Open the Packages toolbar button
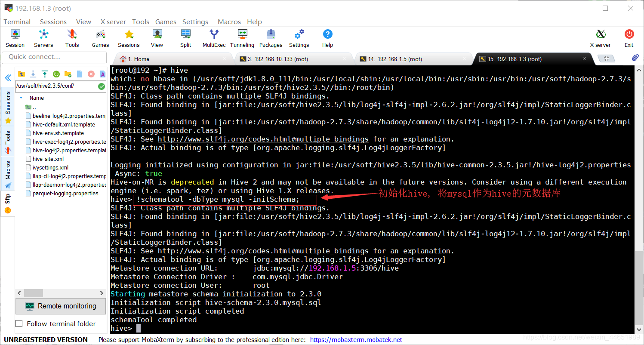 pyautogui.click(x=271, y=38)
